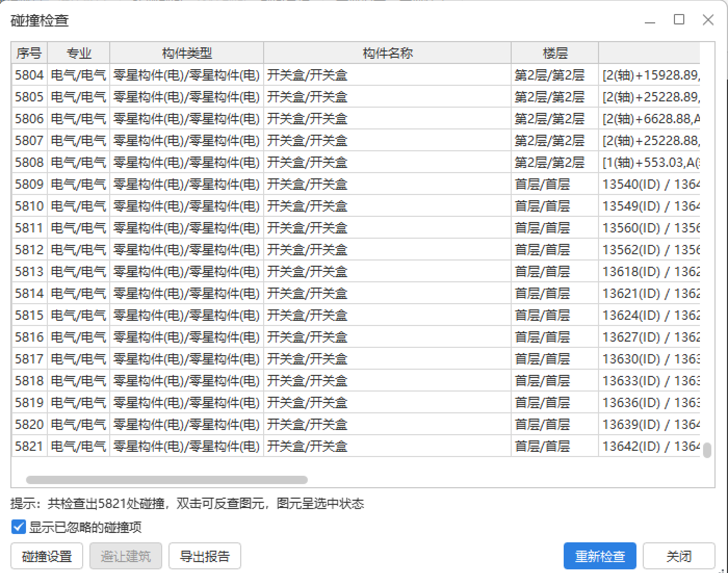728x573 pixels.
Task: Click the vertical scrollbar thumb
Action: [707, 450]
